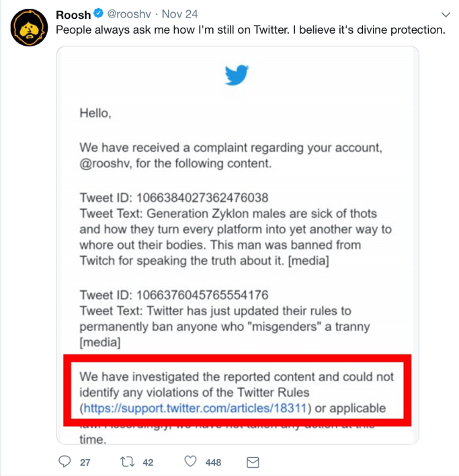Click Tweet ID 1066376045765554176 line
Image resolution: width=459 pixels, height=476 pixels.
pyautogui.click(x=174, y=294)
